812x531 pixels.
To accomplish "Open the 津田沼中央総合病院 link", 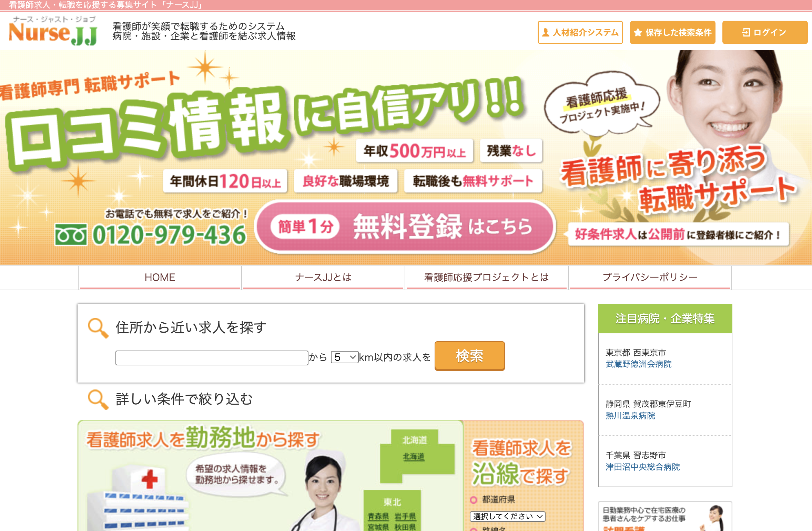I will coord(643,467).
